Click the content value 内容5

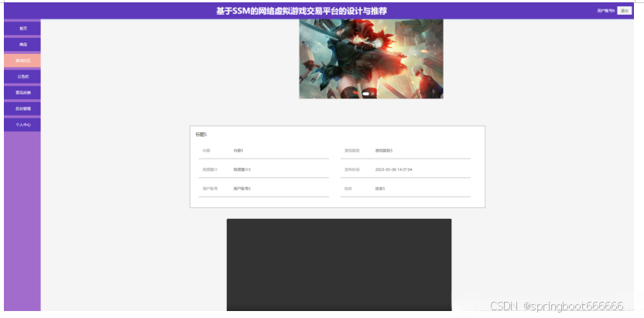pos(238,151)
